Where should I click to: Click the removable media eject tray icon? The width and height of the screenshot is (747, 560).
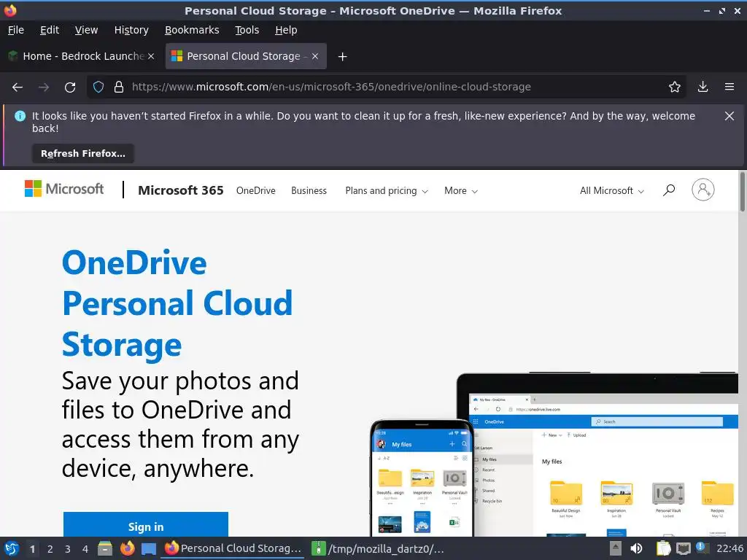616,548
